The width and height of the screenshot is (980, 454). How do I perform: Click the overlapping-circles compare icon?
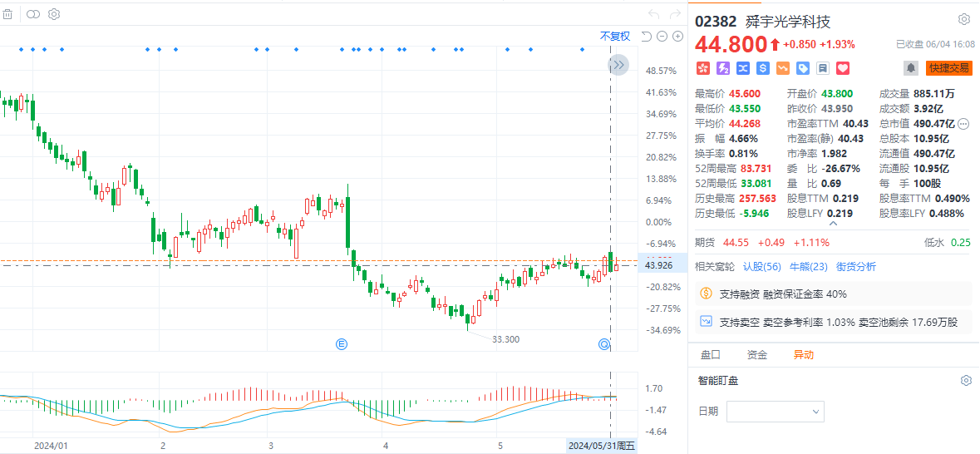[x=33, y=14]
